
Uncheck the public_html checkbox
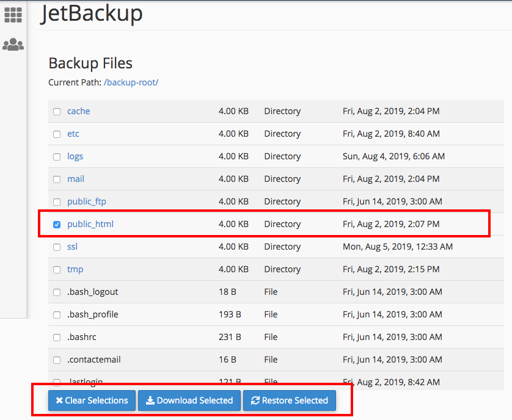57,225
